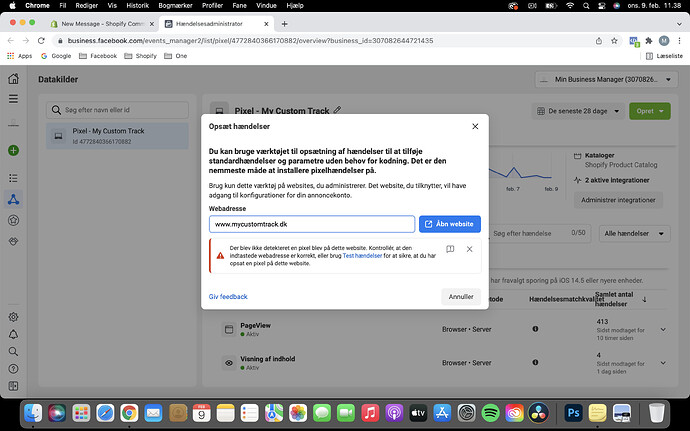Open the Alle hændelser dropdown

[x=634, y=233]
